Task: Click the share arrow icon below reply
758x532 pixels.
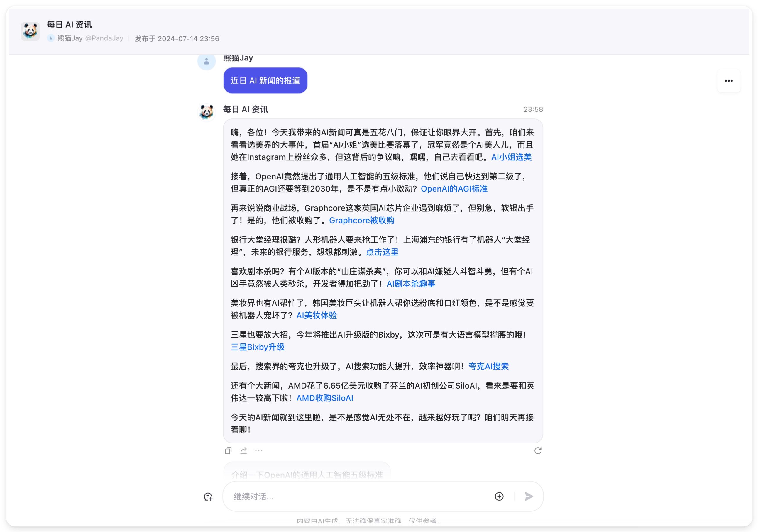Action: coord(244,451)
